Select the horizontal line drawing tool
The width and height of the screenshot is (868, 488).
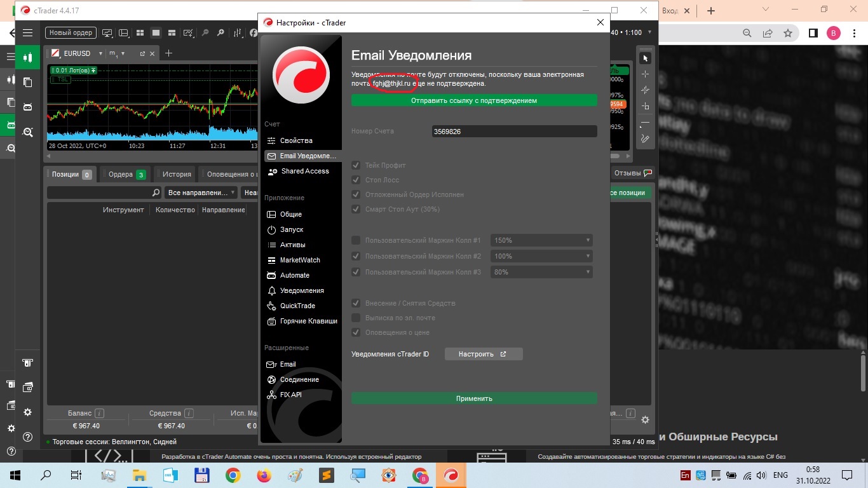tap(645, 123)
